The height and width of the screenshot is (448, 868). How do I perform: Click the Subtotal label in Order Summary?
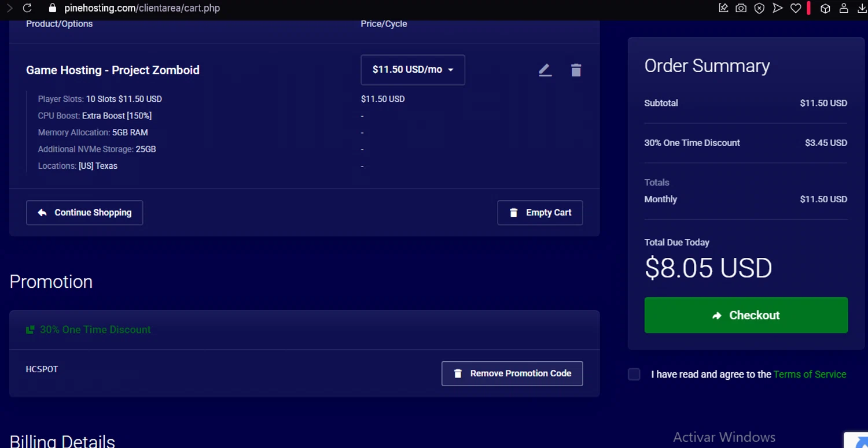[x=661, y=103]
